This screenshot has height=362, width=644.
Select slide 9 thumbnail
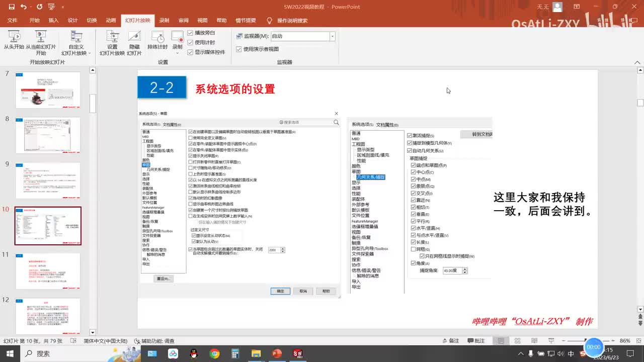(x=48, y=180)
